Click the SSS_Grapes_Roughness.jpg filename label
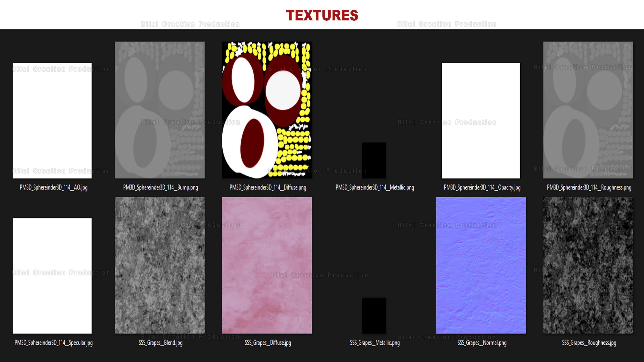This screenshot has height=362, width=644. pos(589,343)
